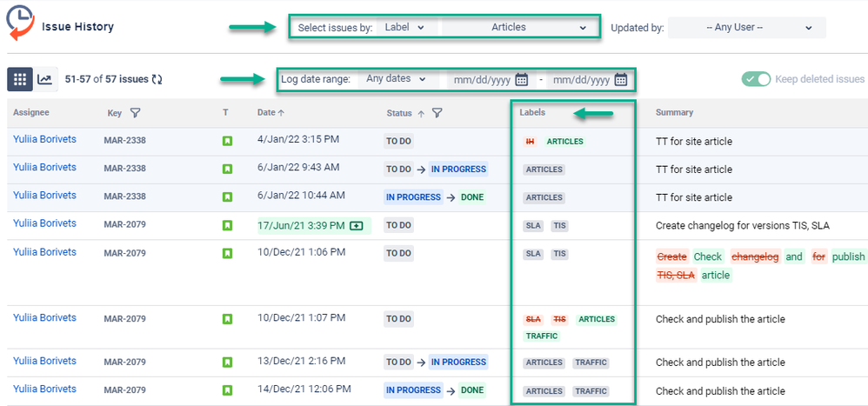Screen dimensions: 868x406
Task: Switch to chart view
Action: coord(45,80)
